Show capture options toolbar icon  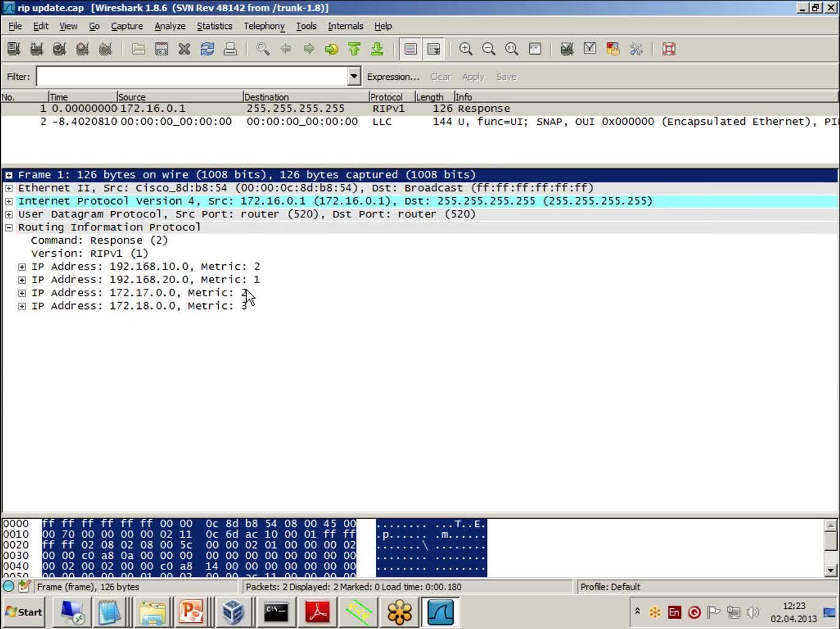click(x=36, y=49)
